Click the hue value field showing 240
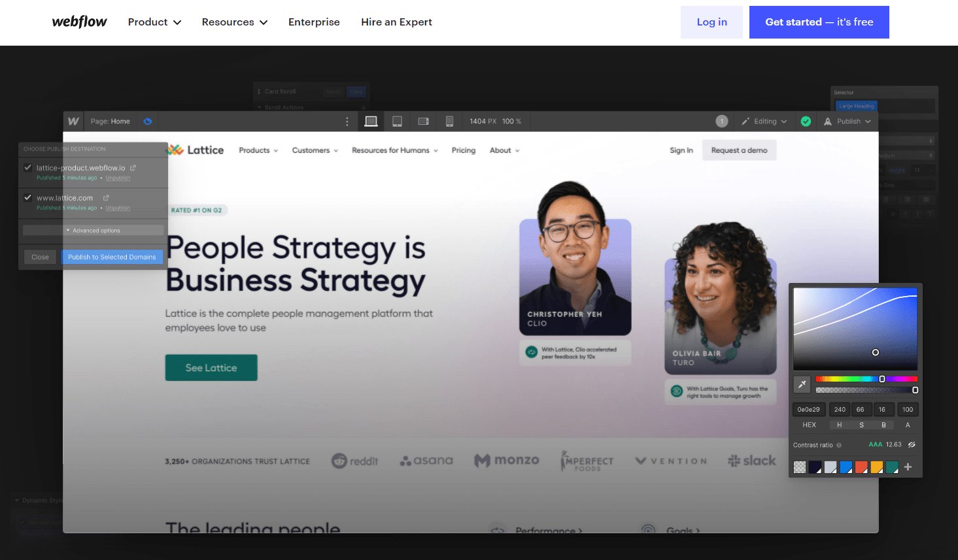The width and height of the screenshot is (958, 560). click(840, 410)
